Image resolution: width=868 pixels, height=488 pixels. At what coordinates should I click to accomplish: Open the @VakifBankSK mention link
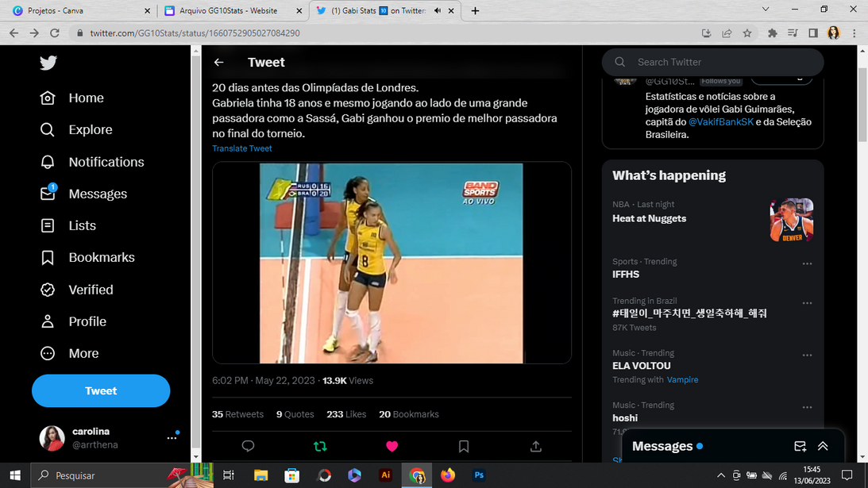(x=721, y=121)
